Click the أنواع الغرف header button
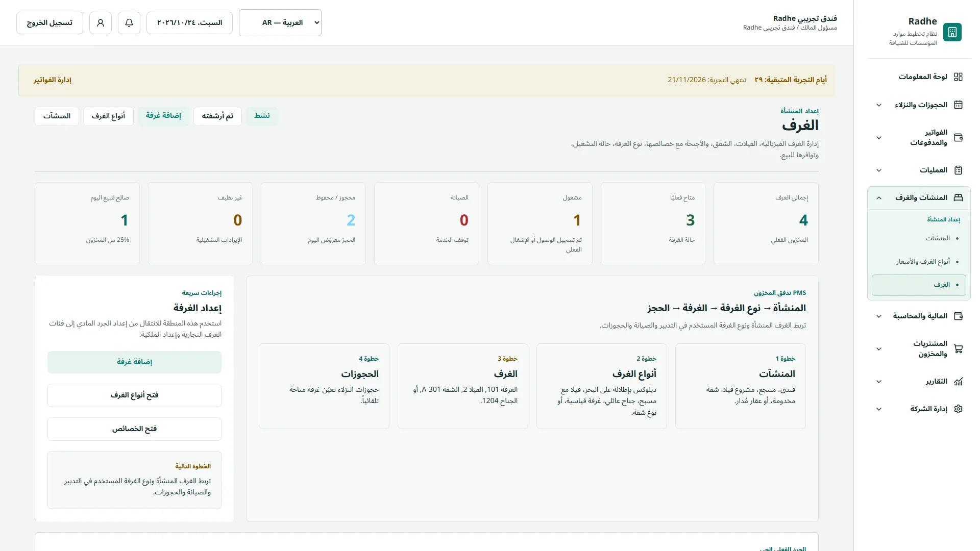 tap(108, 116)
